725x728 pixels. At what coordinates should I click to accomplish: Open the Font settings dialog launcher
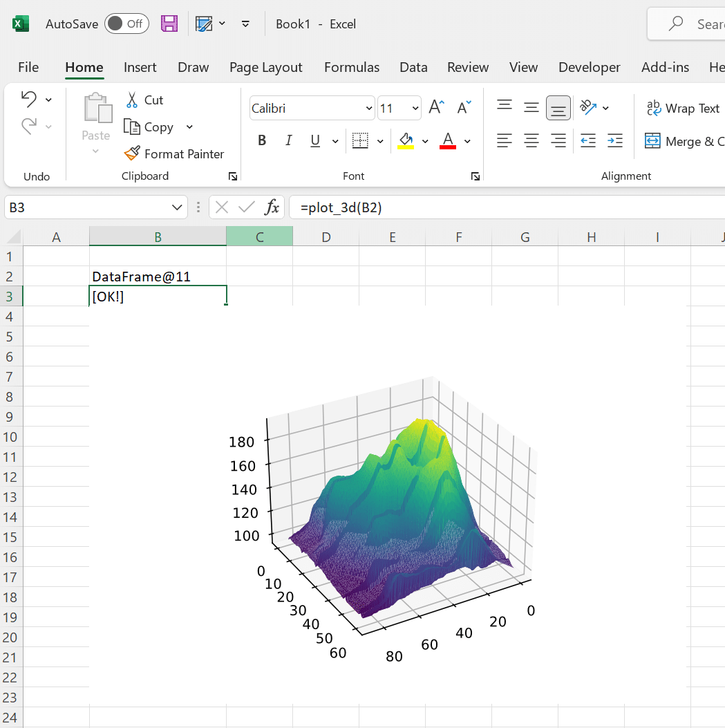point(476,176)
